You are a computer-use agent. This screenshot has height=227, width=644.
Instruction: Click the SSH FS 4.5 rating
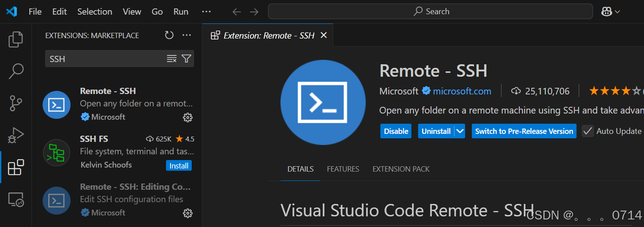[x=185, y=139]
